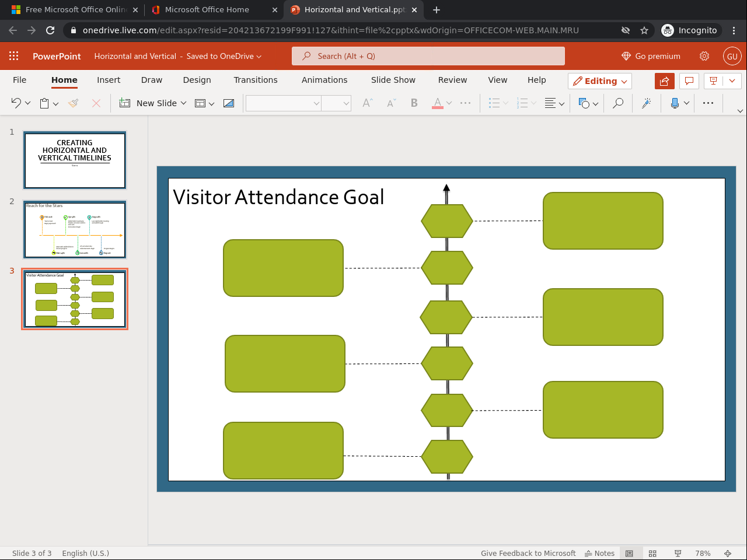
Task: Expand the Shapes dropdown arrow
Action: (595, 103)
